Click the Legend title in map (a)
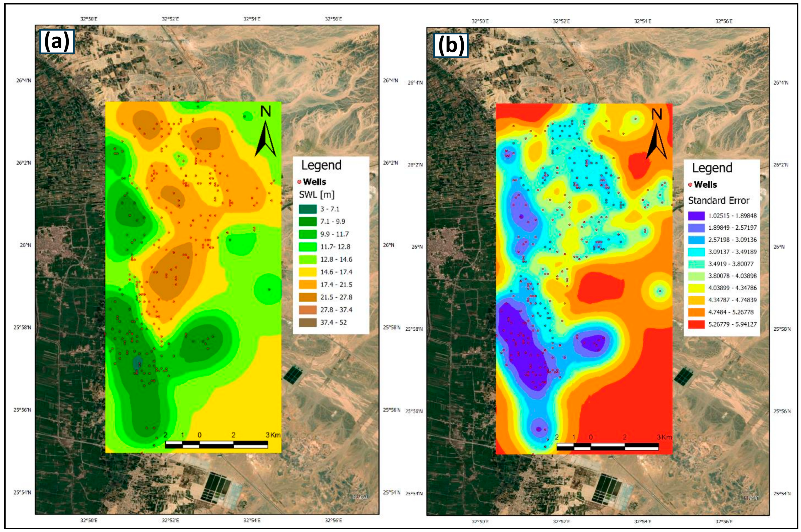 click(321, 165)
